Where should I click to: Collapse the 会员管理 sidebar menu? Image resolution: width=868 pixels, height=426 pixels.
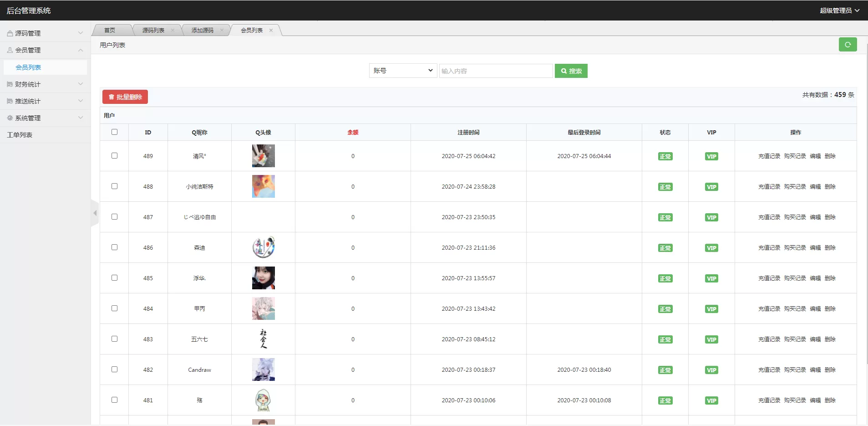point(45,50)
